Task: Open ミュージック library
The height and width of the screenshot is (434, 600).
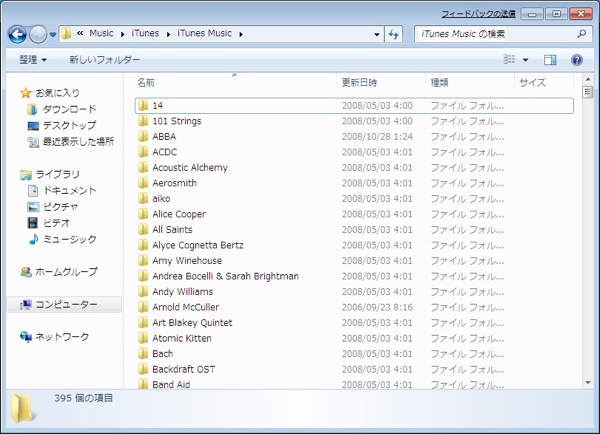Action: pos(70,239)
